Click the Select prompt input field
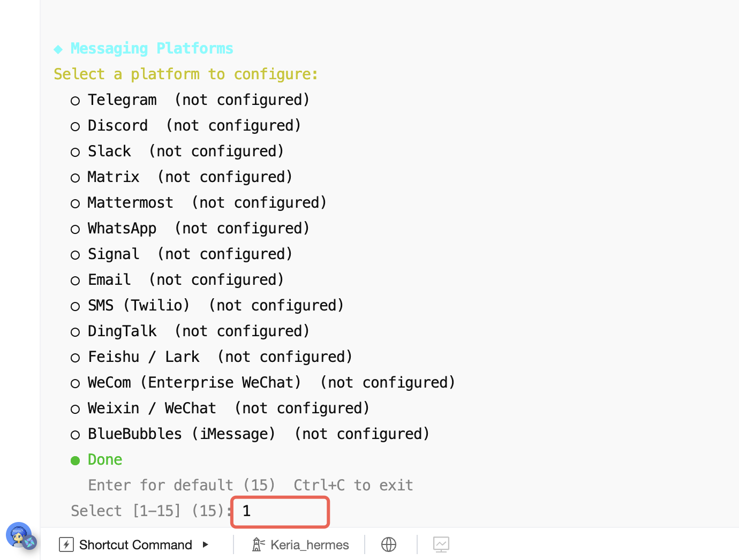 point(280,511)
